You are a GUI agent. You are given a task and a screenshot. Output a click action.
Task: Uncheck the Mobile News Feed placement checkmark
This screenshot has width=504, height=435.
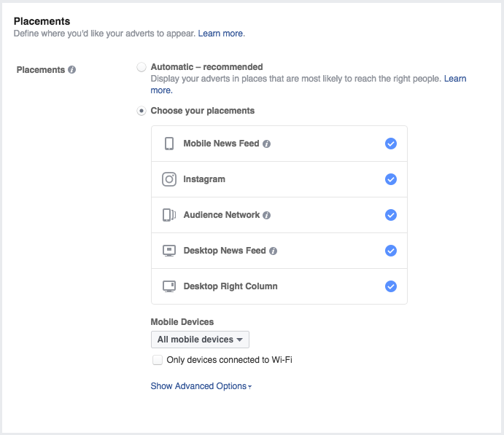(x=391, y=144)
